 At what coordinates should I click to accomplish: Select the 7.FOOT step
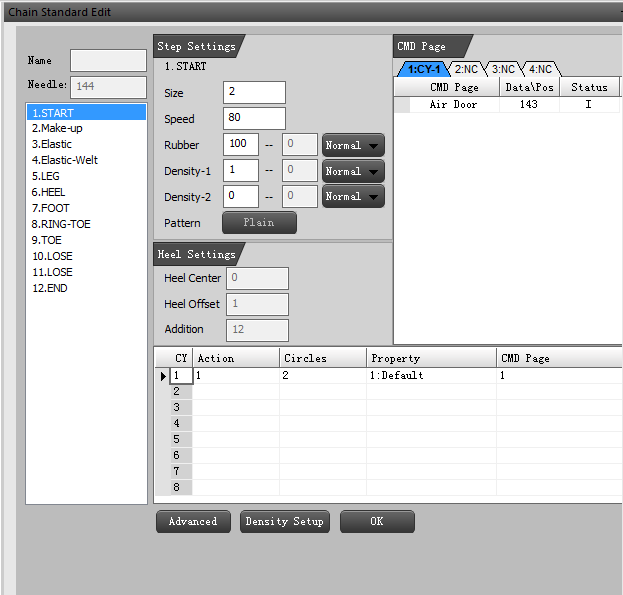(86, 208)
